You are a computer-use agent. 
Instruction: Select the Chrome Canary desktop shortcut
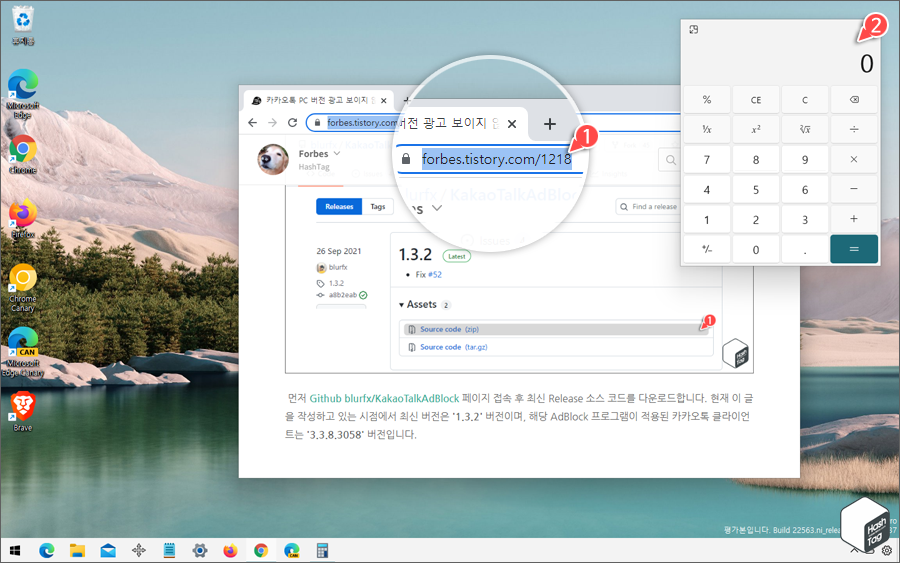(23, 288)
